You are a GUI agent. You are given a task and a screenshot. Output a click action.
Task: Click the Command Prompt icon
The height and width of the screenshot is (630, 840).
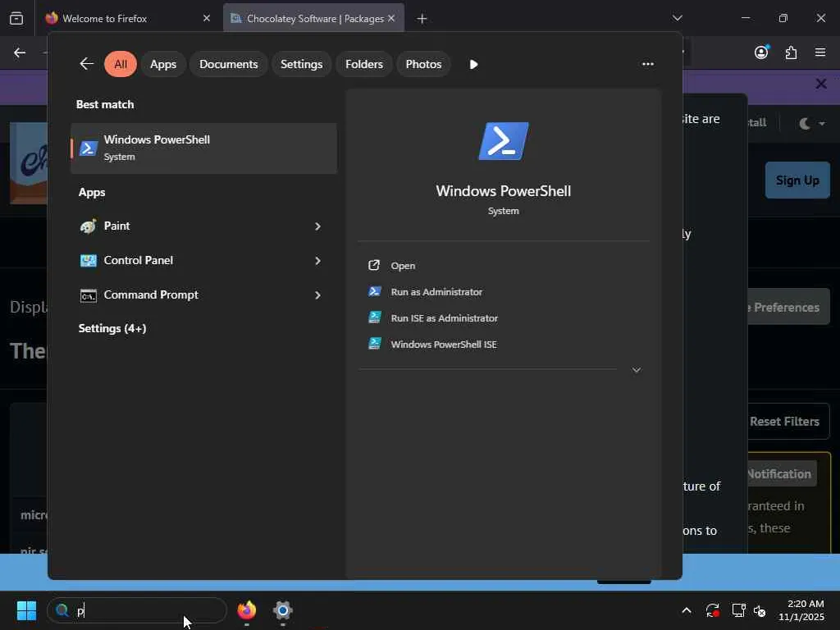(89, 295)
